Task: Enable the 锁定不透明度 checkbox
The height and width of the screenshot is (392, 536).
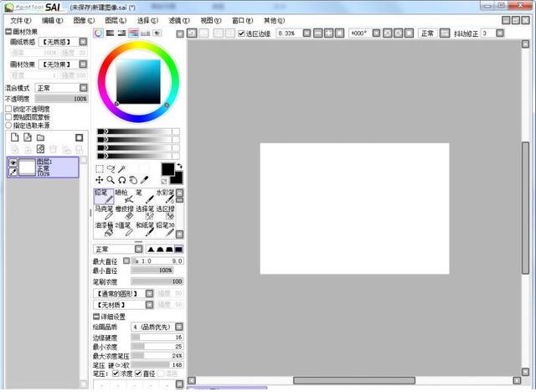Action: click(x=8, y=109)
